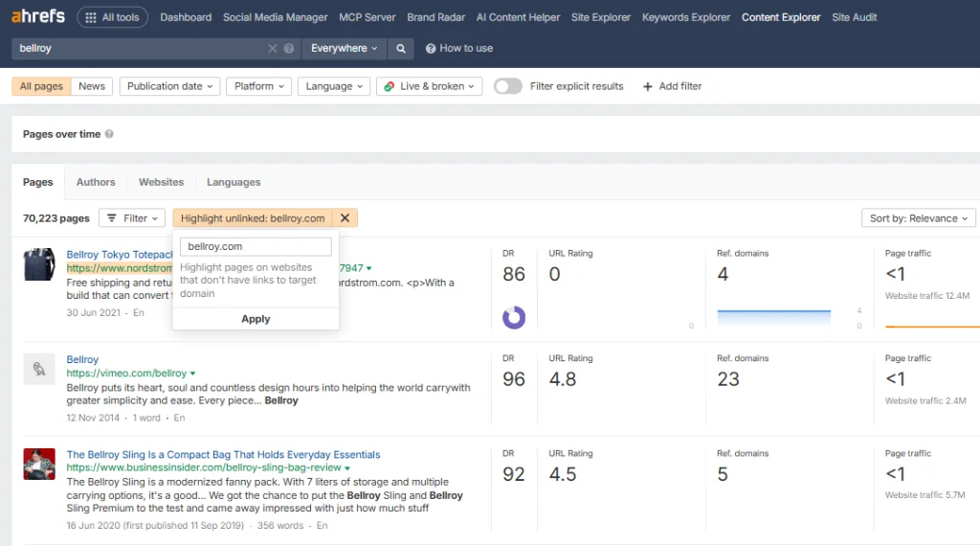Click Apply in highlight popup
Viewport: 980px width, 546px height.
[x=256, y=319]
